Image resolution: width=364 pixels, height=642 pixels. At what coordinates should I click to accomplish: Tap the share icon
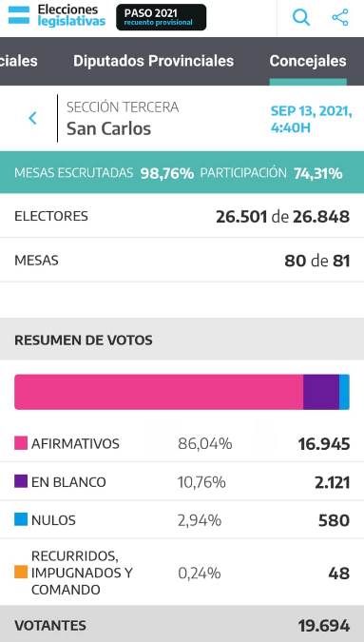(340, 17)
